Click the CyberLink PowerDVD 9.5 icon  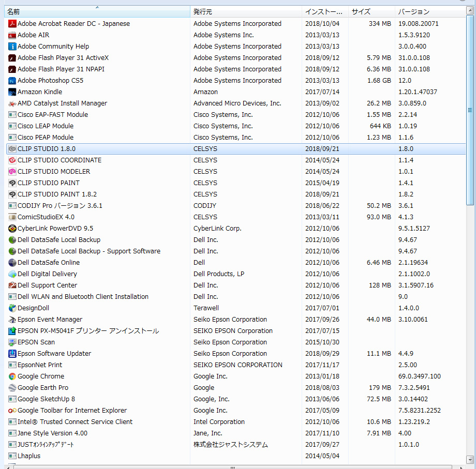tap(12, 229)
